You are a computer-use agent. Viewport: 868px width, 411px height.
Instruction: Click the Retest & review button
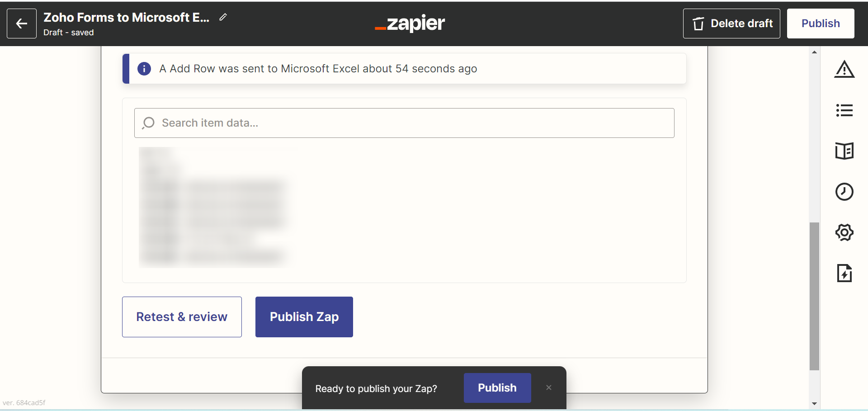pos(182,317)
